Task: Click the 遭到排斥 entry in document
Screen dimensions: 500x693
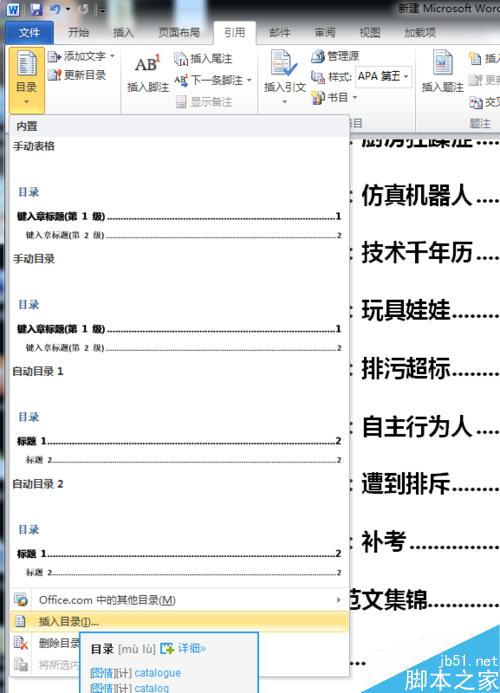Action: tap(406, 484)
